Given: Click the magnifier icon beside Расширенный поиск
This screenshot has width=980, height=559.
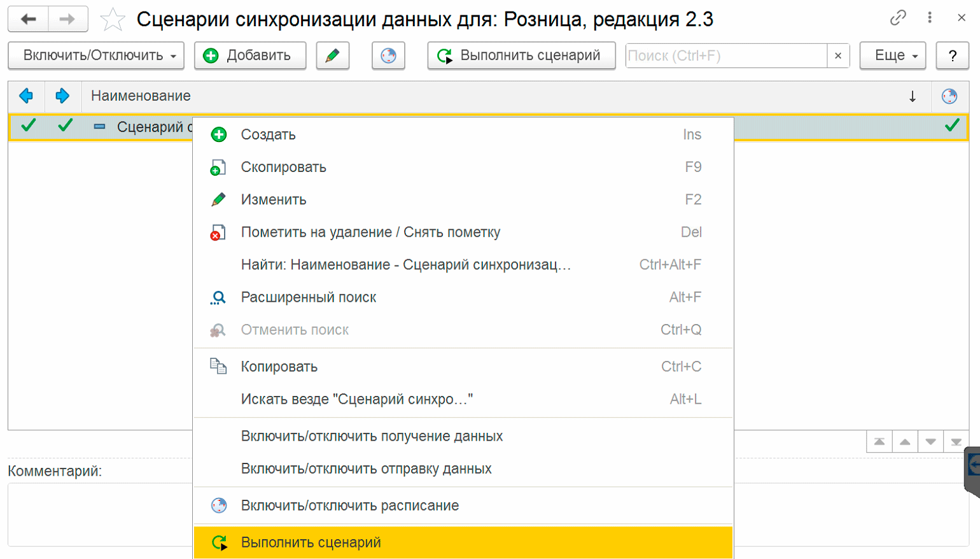Looking at the screenshot, I should pos(218,297).
